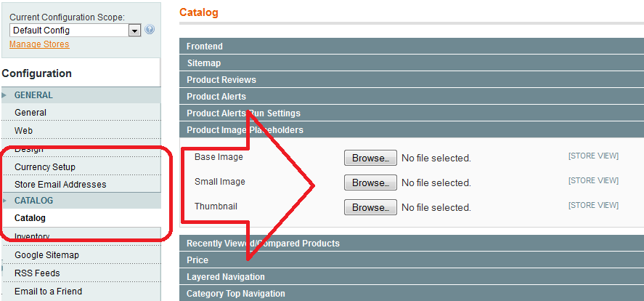Browse for a Small Image file
Screen dimensions: 644x301
tap(370, 182)
